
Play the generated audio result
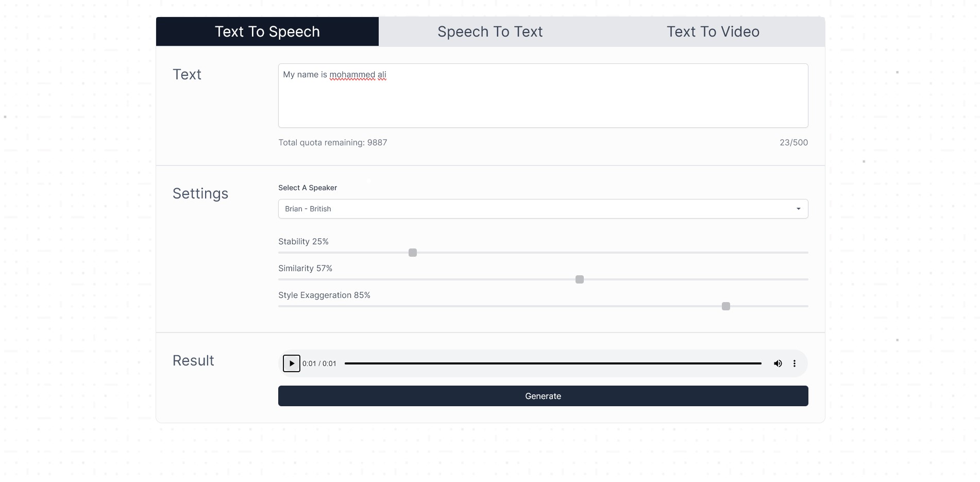tap(292, 363)
